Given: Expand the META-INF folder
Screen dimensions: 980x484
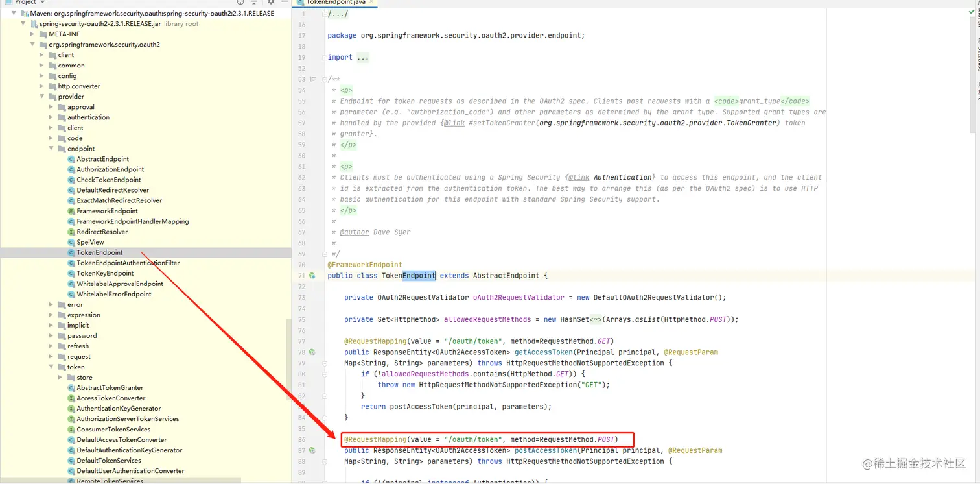Looking at the screenshot, I should 32,34.
